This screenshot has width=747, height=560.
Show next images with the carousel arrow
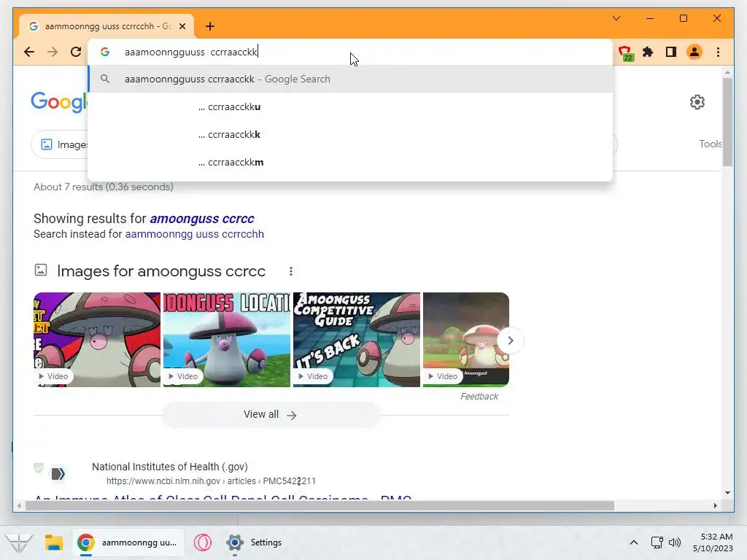[x=510, y=341]
